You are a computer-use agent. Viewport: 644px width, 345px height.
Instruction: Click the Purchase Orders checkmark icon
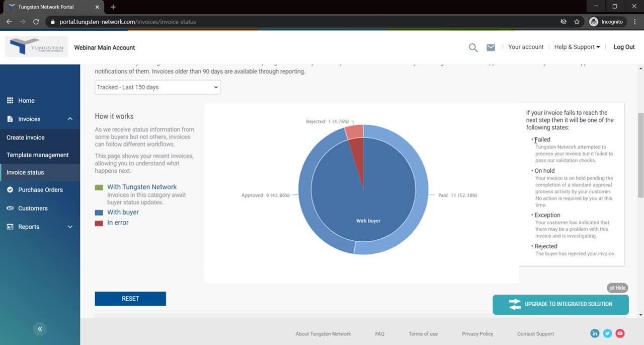click(10, 190)
